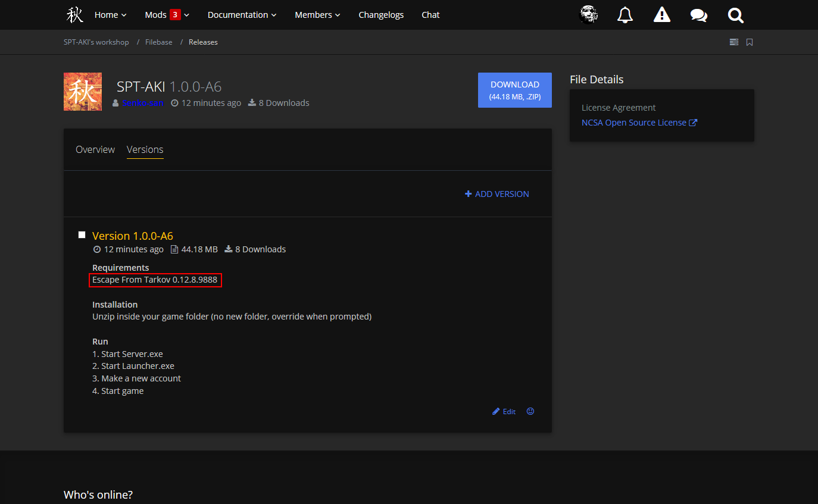Open the search magnifier icon
The height and width of the screenshot is (504, 818).
pos(736,15)
